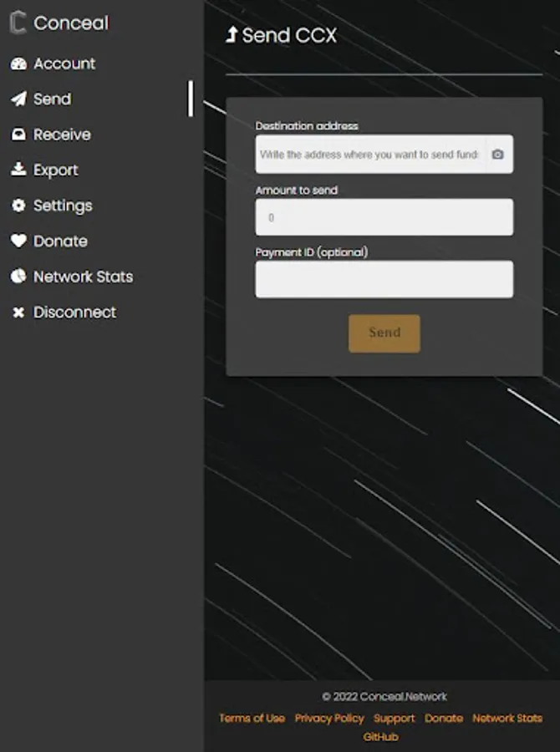Screen dimensions: 560x752
Task: Click the Export download icon
Action: (x=18, y=170)
